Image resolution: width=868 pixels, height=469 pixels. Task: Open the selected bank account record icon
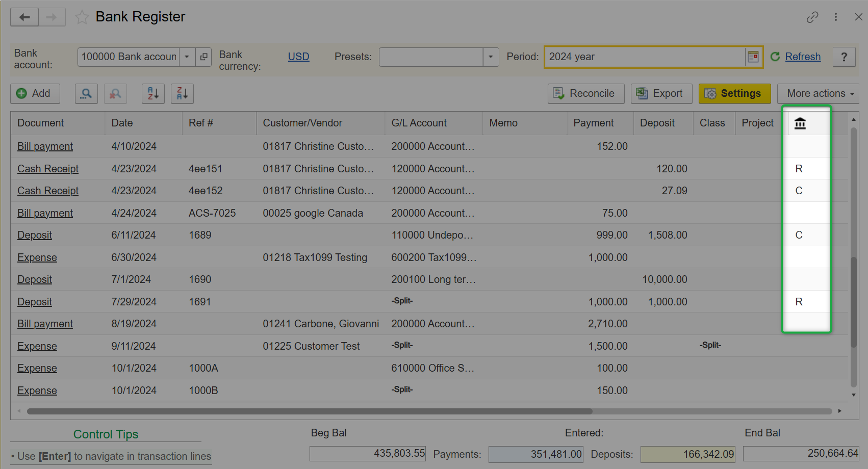203,57
